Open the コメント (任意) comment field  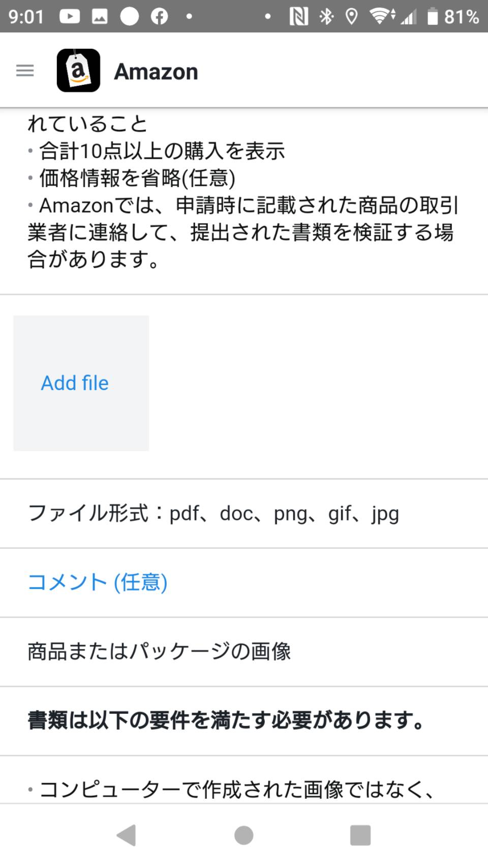point(244,583)
